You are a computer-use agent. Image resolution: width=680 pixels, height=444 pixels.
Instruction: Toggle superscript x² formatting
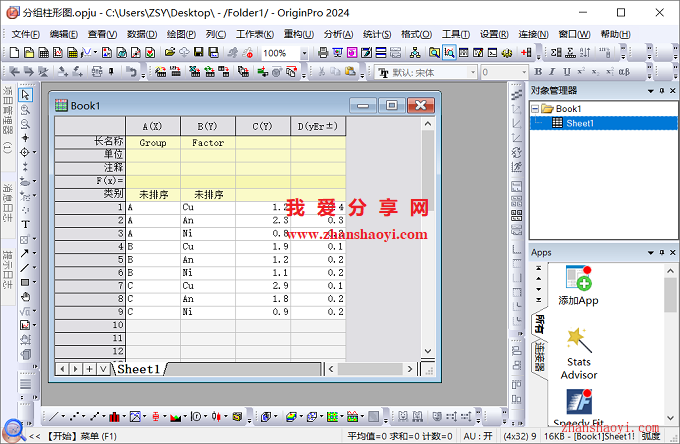click(x=581, y=72)
